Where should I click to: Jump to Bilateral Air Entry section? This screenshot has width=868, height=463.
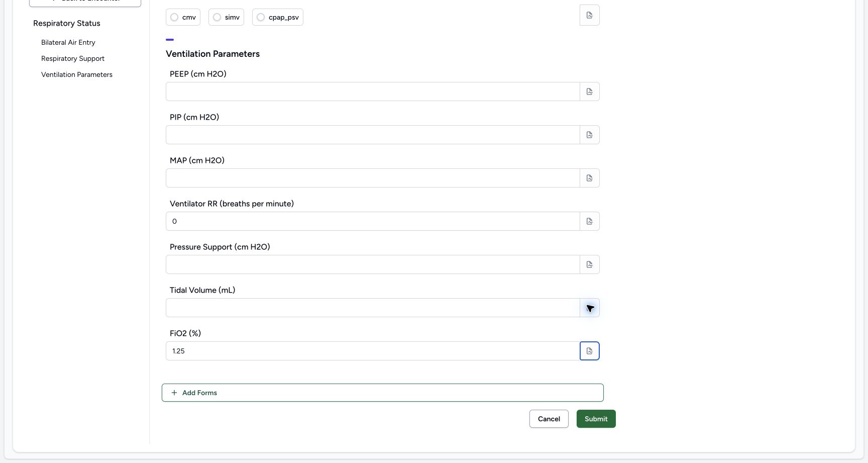click(68, 42)
